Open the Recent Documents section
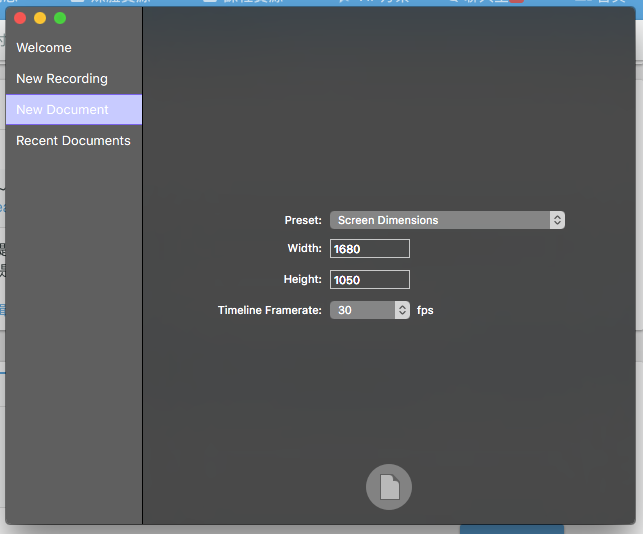Screen dimensions: 643x534 pyautogui.click(x=73, y=141)
